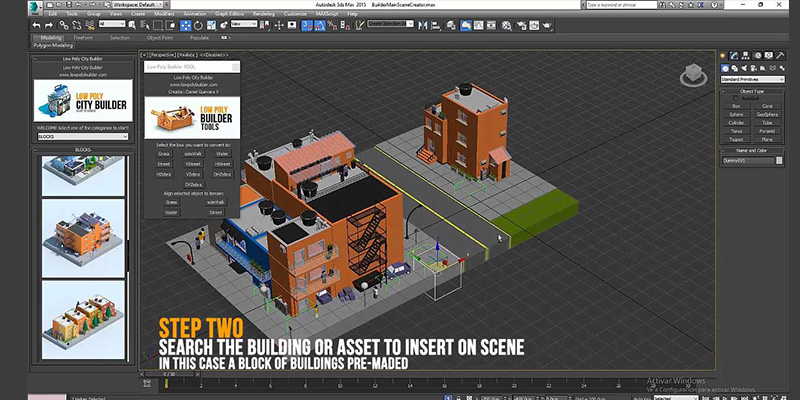Click the sideWalk convert button
The width and height of the screenshot is (800, 400).
(x=193, y=154)
